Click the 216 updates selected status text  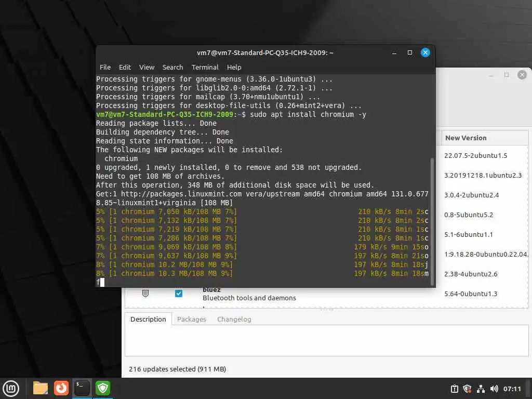(x=178, y=369)
